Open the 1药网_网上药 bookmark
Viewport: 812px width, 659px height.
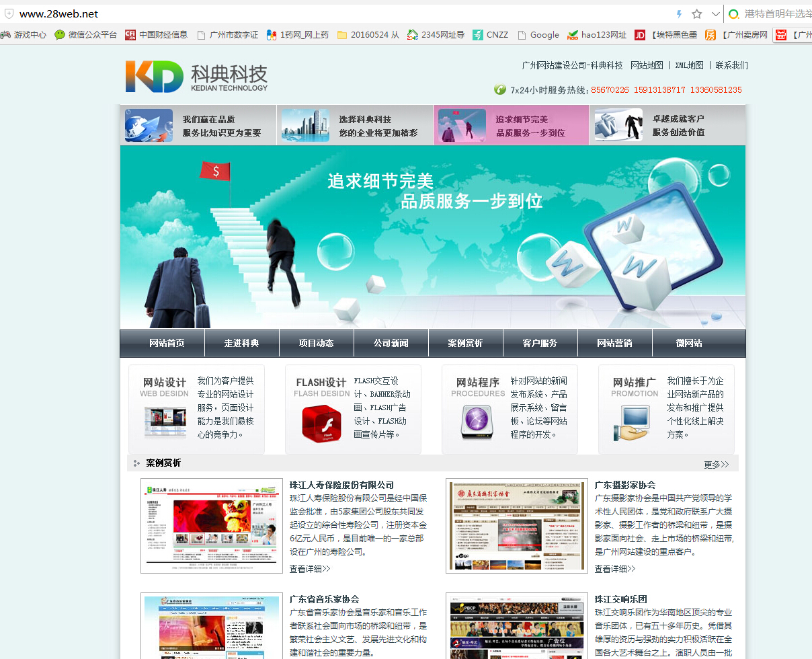tap(298, 35)
